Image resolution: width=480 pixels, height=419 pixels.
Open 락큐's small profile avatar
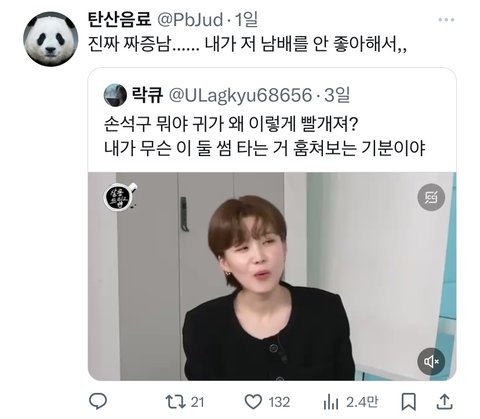[x=115, y=95]
